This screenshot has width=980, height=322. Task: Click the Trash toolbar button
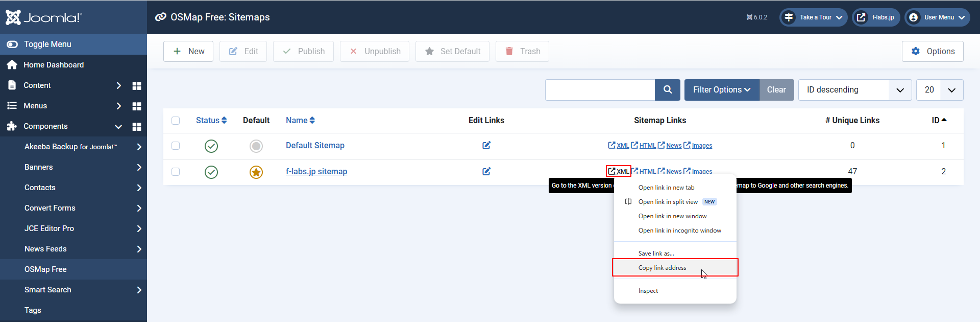click(x=522, y=51)
